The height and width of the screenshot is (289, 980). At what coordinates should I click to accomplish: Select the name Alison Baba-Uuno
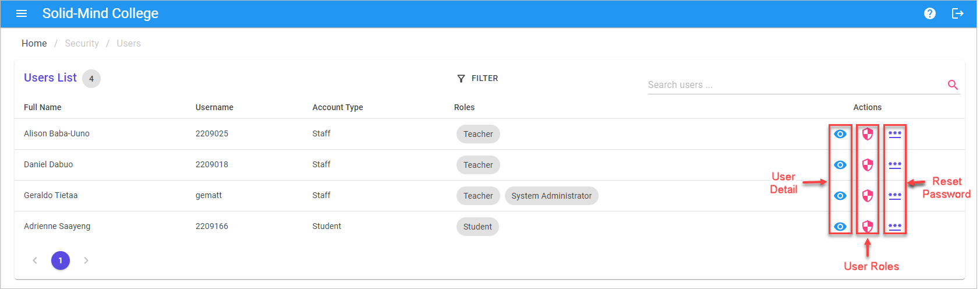[56, 133]
